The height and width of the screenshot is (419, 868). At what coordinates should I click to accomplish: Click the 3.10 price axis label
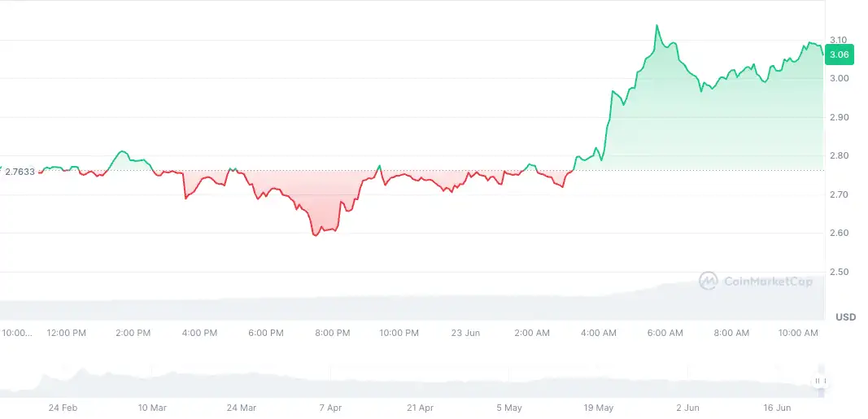point(839,40)
